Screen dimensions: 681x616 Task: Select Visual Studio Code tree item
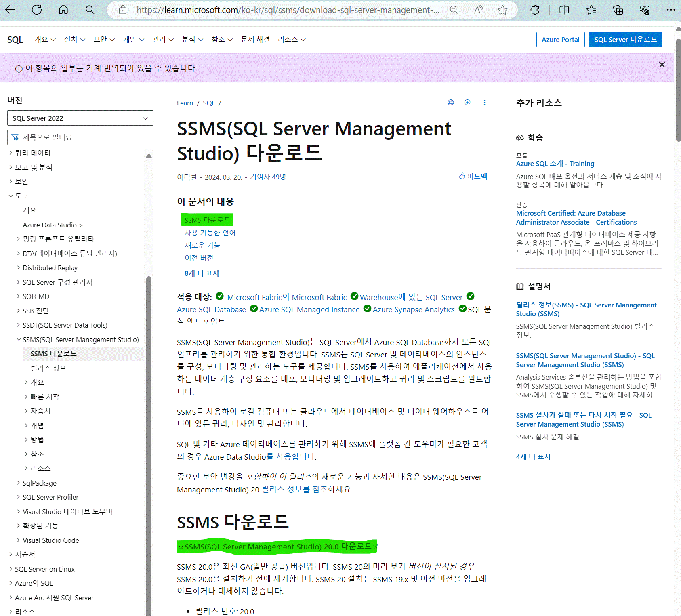pos(51,540)
